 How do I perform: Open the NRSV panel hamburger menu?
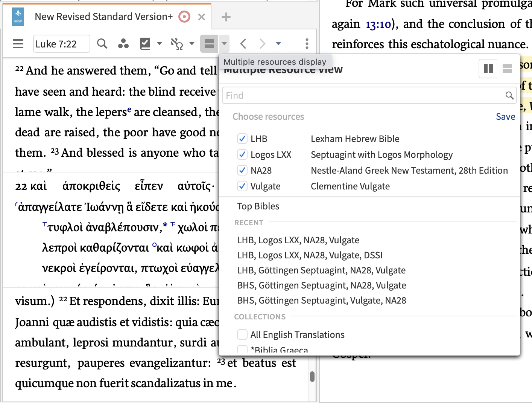point(18,43)
